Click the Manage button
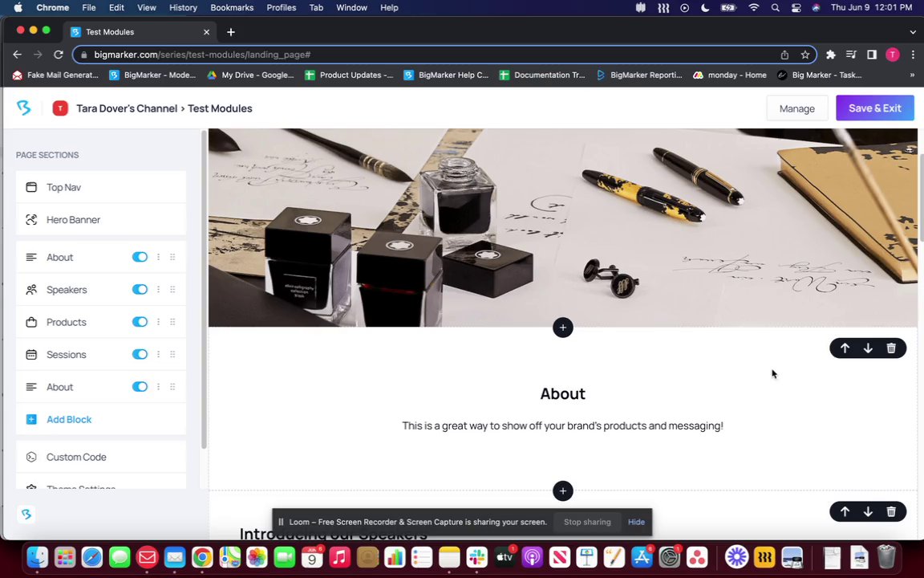Viewport: 924px width, 578px height. pos(796,108)
